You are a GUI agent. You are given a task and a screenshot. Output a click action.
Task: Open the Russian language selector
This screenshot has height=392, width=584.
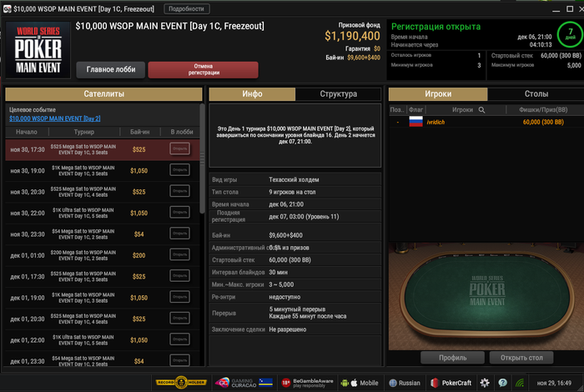click(x=405, y=383)
